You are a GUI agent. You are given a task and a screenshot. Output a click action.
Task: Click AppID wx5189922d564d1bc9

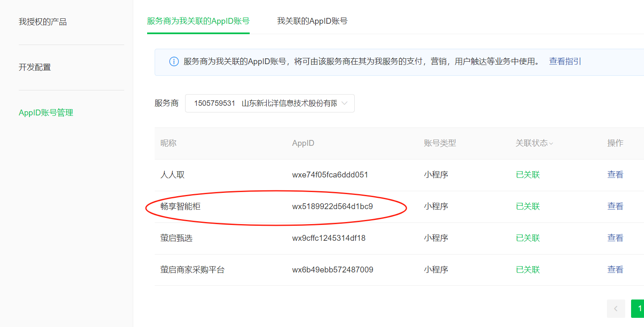(333, 206)
